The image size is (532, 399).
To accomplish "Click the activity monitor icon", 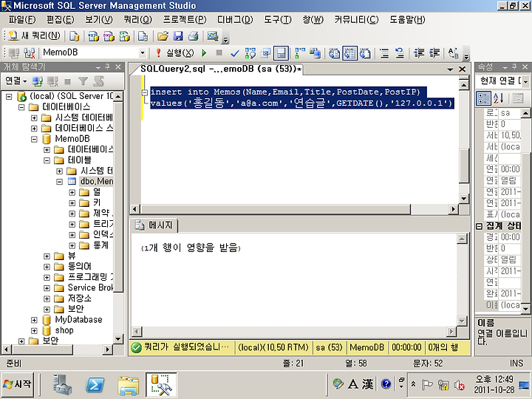I will 213,35.
